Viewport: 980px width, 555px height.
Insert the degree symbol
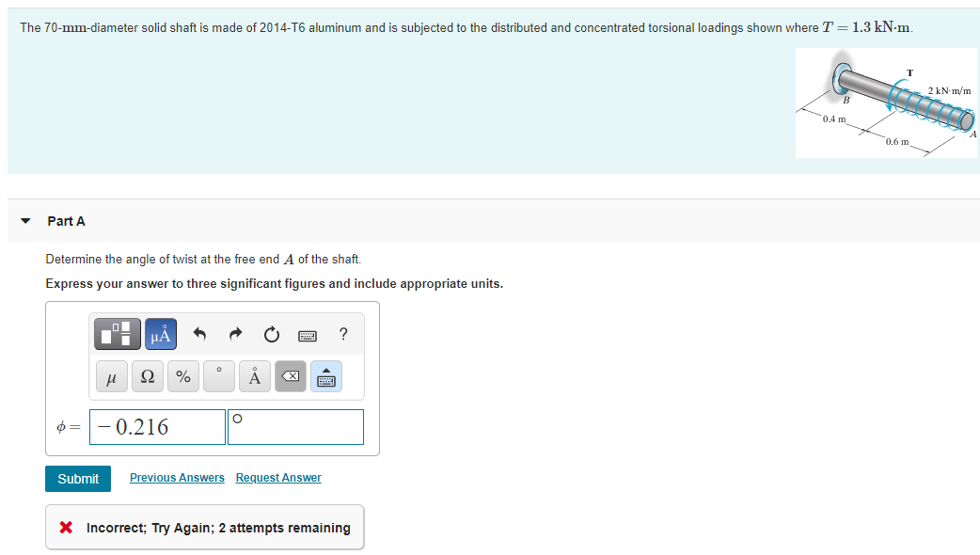[219, 376]
